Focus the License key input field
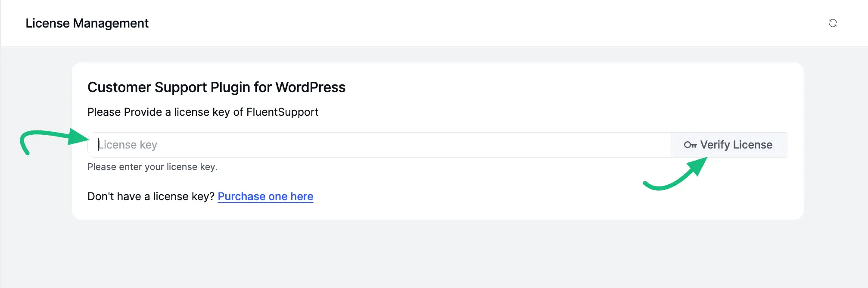The width and height of the screenshot is (868, 288). tap(379, 145)
